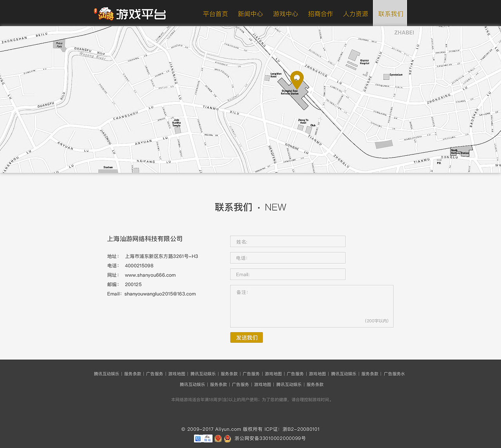
Task: Select company name 上海汕游网络科技有限公司
Action: coord(145,239)
